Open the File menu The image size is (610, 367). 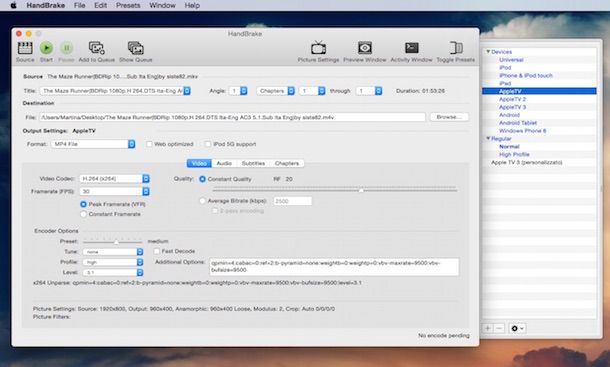click(x=79, y=5)
